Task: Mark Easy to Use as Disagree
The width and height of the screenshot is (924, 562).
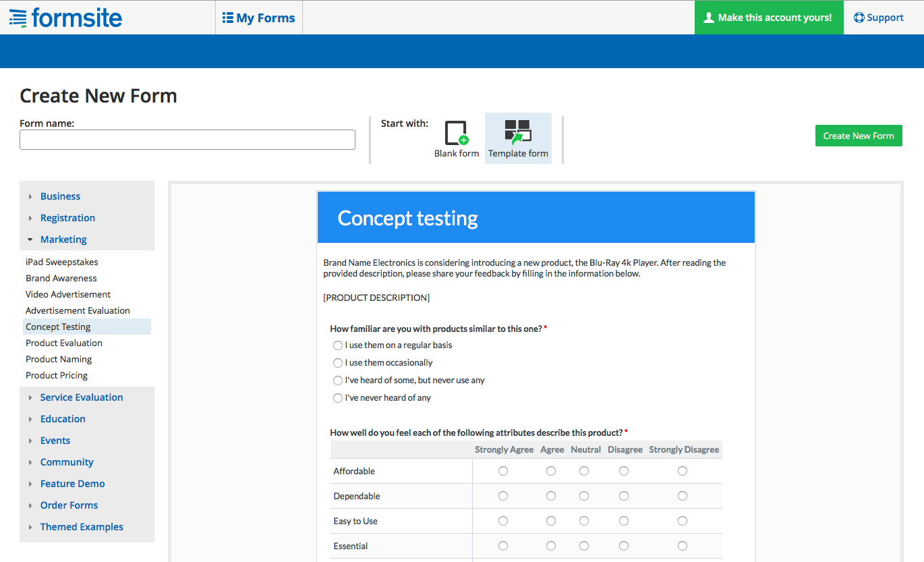Action: pyautogui.click(x=624, y=521)
